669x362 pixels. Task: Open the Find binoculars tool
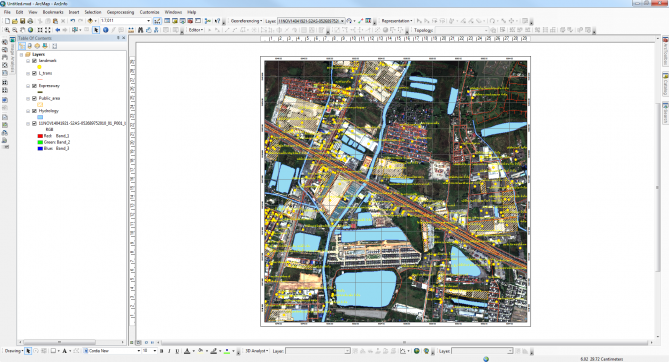coord(140,30)
